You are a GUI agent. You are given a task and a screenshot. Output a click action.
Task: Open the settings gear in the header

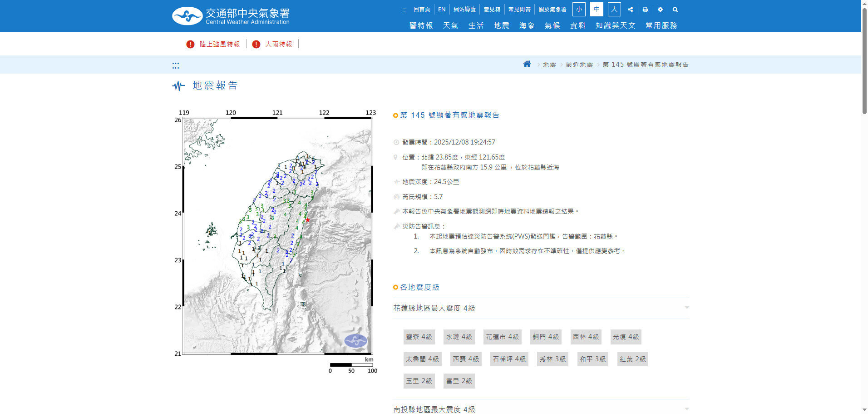pyautogui.click(x=660, y=9)
